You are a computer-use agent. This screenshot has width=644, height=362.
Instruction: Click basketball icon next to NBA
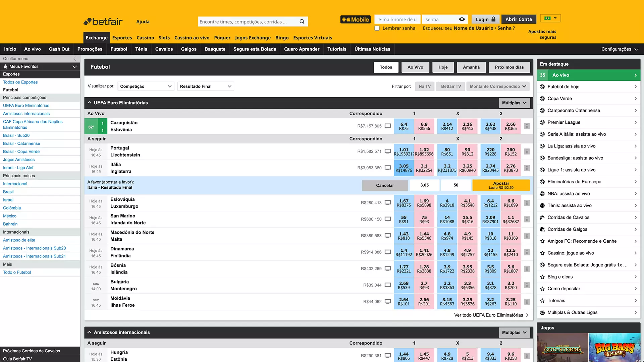click(542, 194)
